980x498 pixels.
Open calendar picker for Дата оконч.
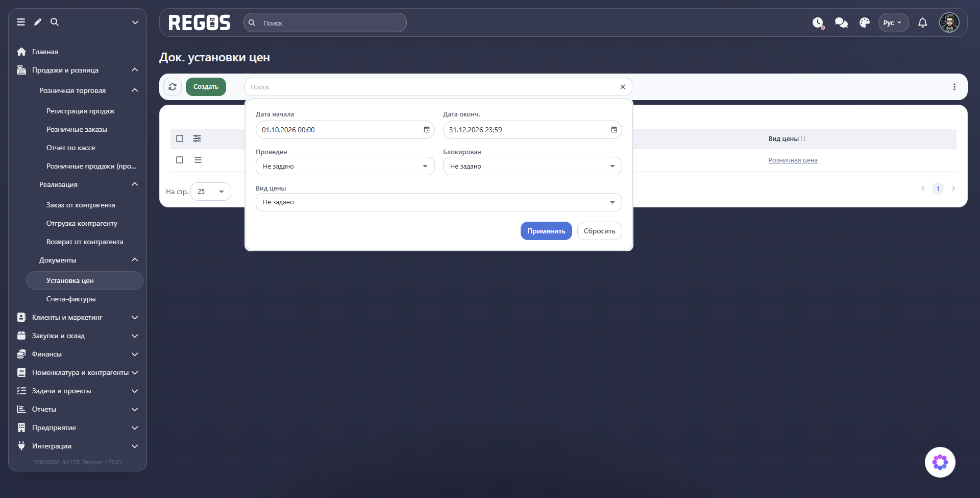click(614, 130)
